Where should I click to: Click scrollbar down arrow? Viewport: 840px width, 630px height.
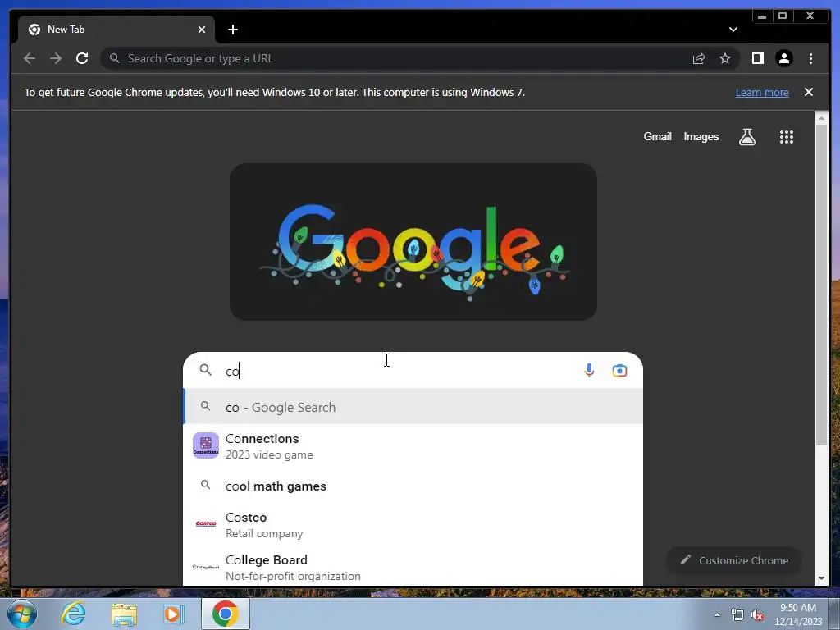click(821, 578)
